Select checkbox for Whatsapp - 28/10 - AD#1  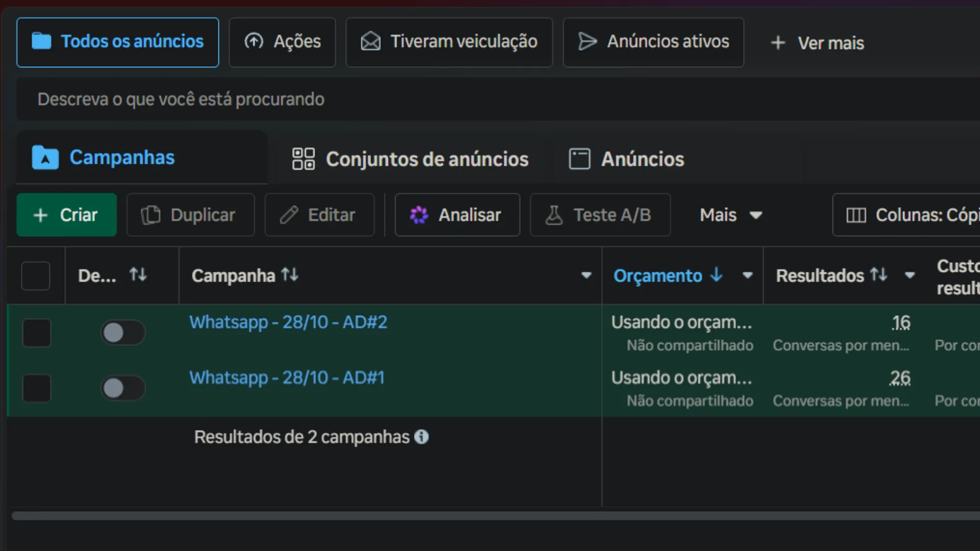pos(37,388)
